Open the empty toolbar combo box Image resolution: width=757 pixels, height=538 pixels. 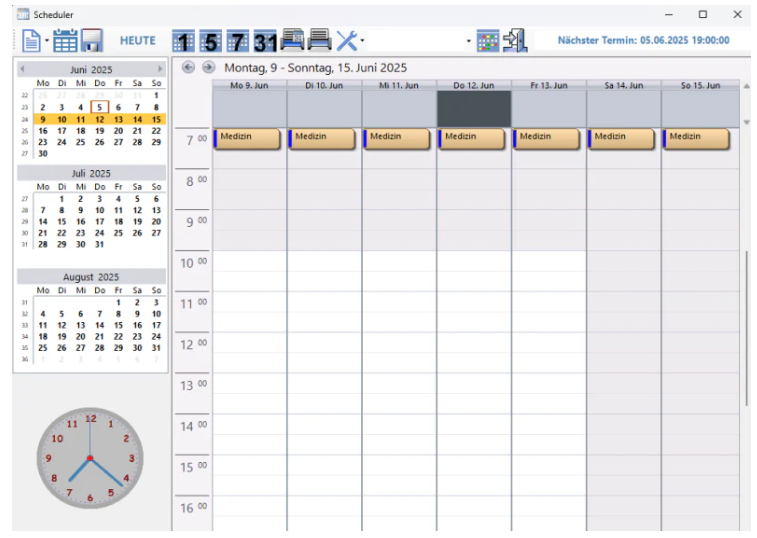pyautogui.click(x=420, y=41)
